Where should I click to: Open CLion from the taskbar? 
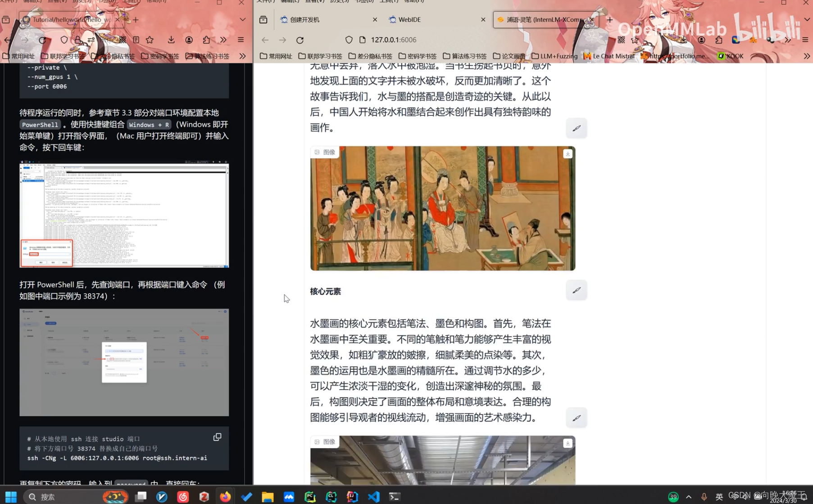(x=331, y=496)
